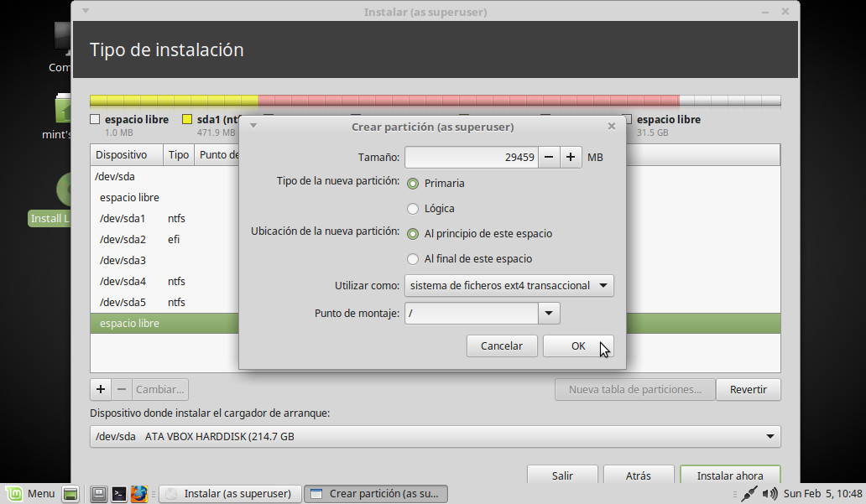Select Al principio de este espacio
The width and height of the screenshot is (866, 504).
click(413, 234)
